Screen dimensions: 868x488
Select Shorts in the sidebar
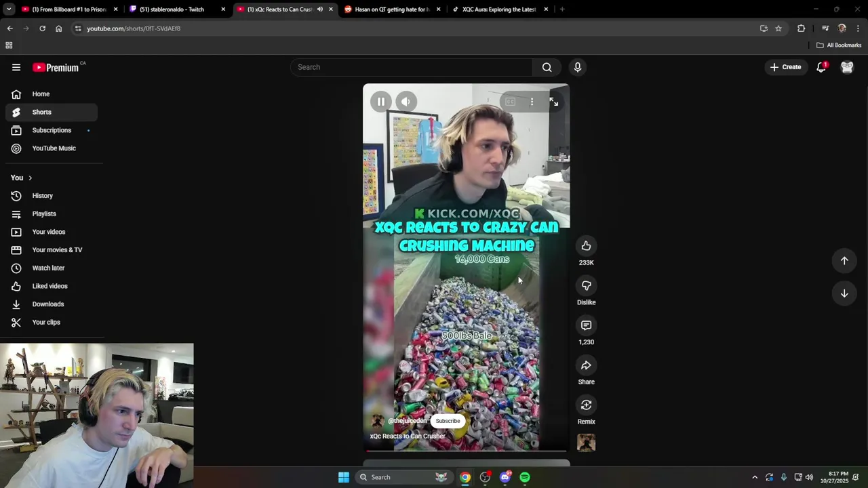(52, 112)
